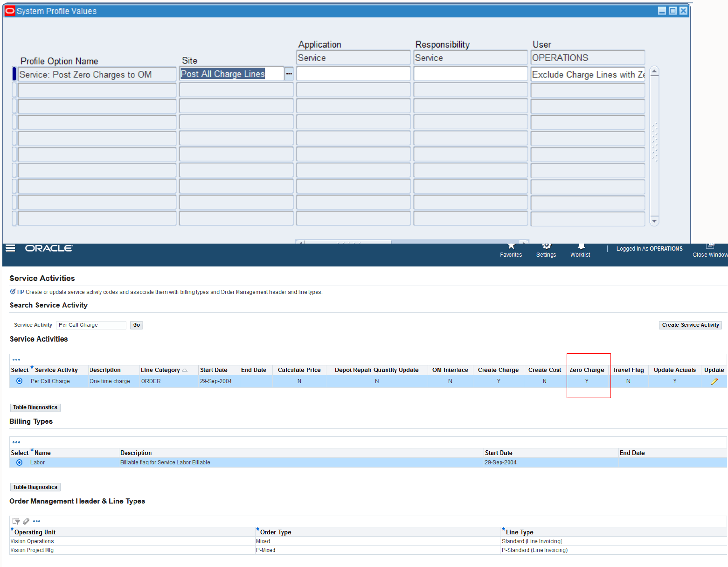Click the Profile Option Name first row field
Screen dimensions: 728x567
(x=97, y=75)
